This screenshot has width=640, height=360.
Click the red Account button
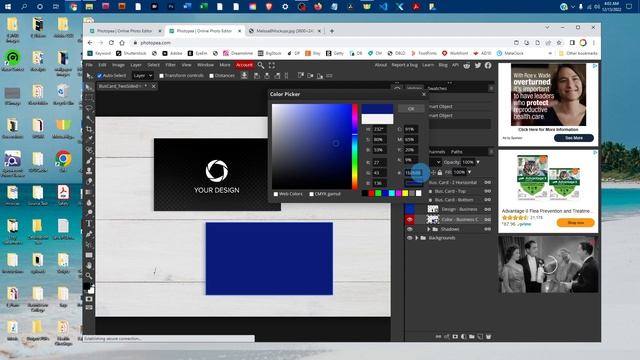(x=244, y=65)
